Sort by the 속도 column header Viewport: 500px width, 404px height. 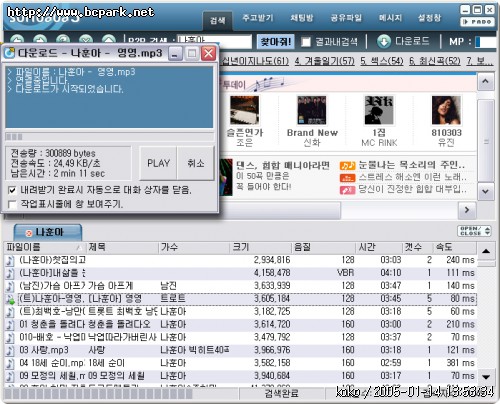pos(455,247)
